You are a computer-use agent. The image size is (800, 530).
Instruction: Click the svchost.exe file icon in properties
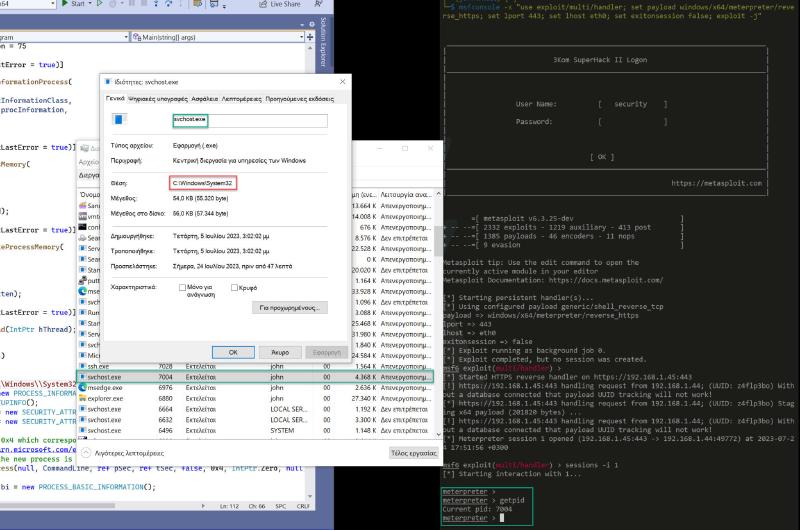point(119,119)
